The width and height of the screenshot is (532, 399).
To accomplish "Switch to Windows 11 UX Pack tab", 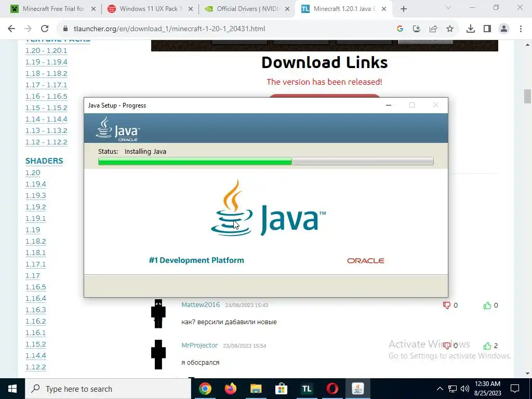I will 149,9.
